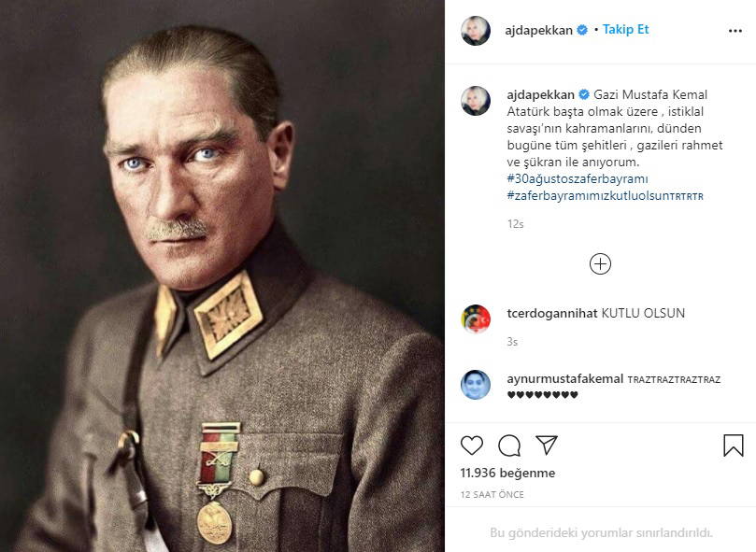Open ajdapekkan's profile picture in the header
Screen dimensions: 756x552
click(x=477, y=28)
